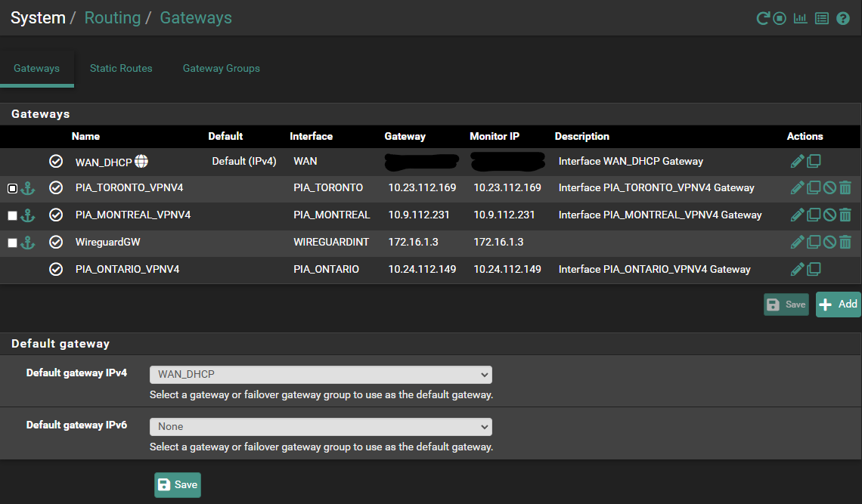The width and height of the screenshot is (862, 504).
Task: Copy the WireguardGW gateway
Action: click(814, 242)
